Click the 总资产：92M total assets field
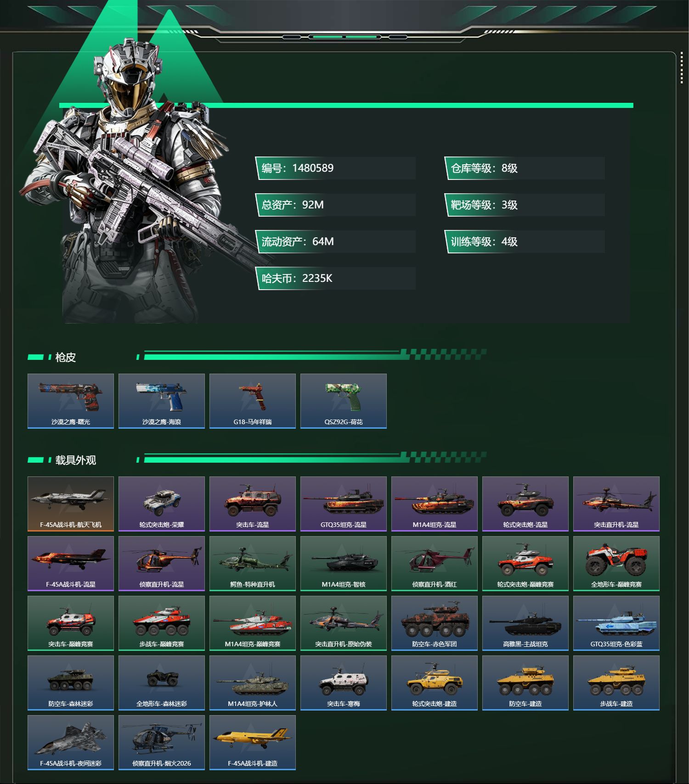The height and width of the screenshot is (784, 689). pos(335,205)
